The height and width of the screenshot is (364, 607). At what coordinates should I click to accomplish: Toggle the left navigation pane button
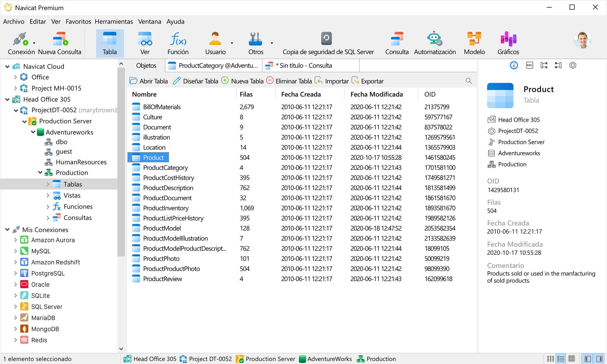[x=588, y=359]
